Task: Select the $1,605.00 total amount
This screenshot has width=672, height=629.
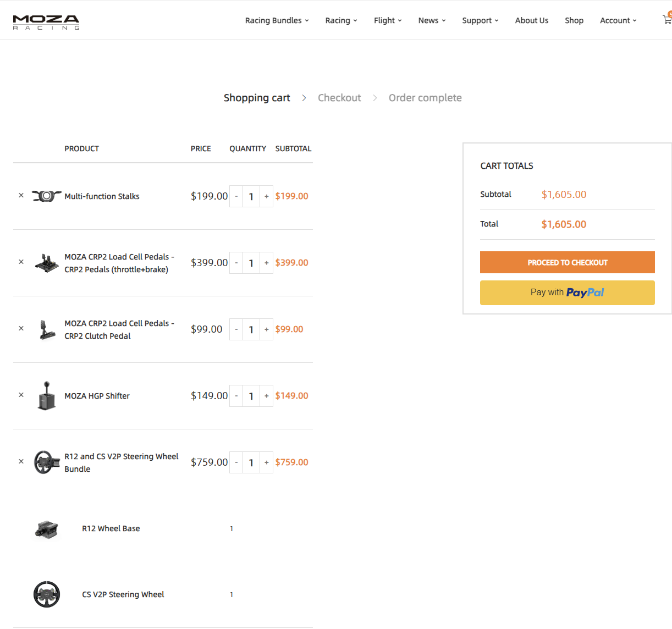Action: 564,224
